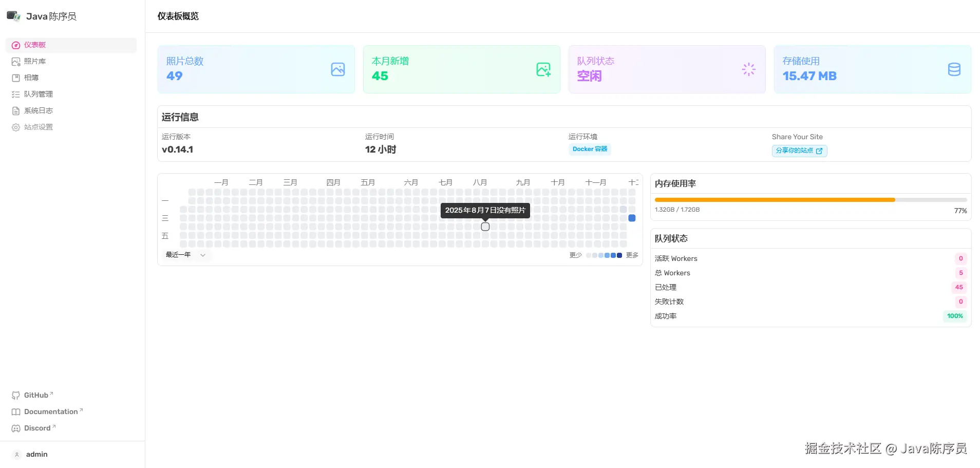Image resolution: width=980 pixels, height=468 pixels.
Task: Click the storage database icon
Action: [x=954, y=69]
